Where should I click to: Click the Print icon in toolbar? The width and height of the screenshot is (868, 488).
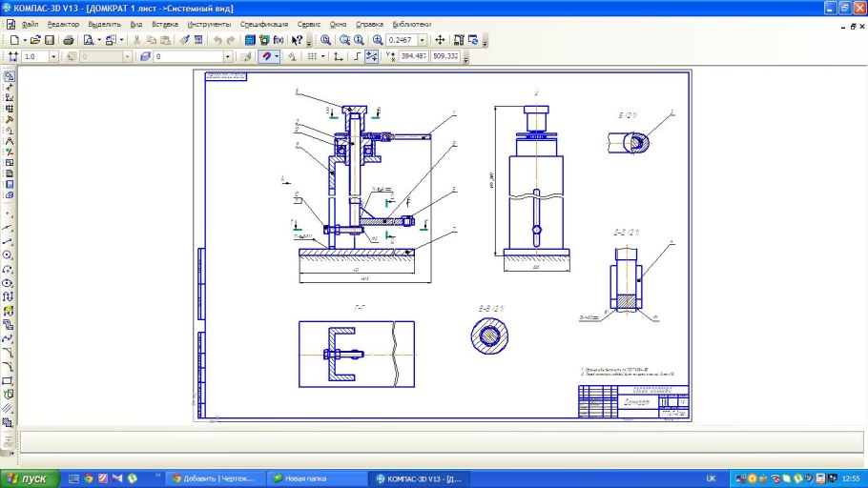69,40
